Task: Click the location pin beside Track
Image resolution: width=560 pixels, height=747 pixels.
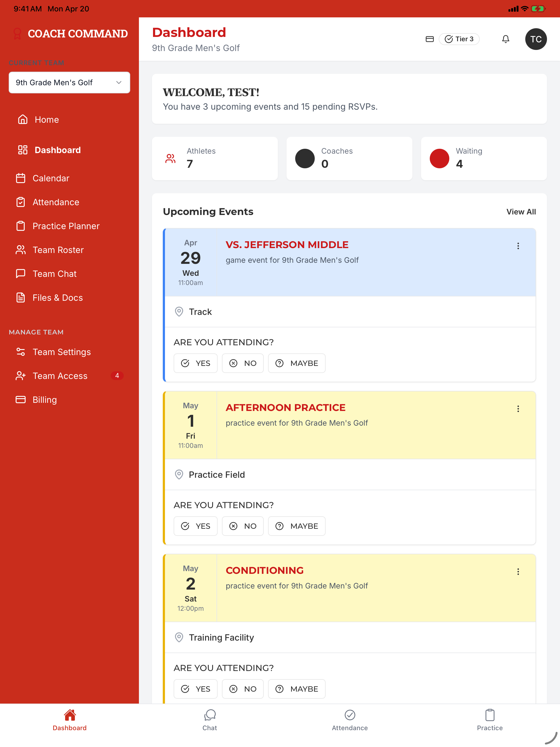Action: (x=179, y=312)
